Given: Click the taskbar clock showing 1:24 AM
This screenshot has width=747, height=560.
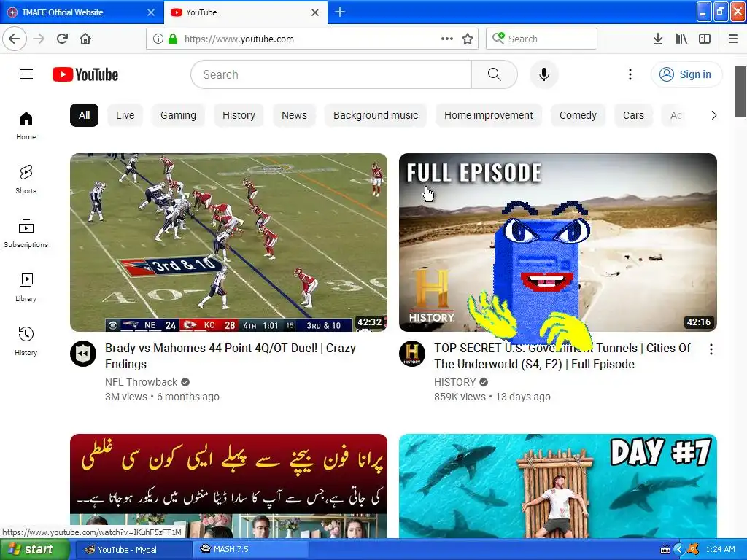Looking at the screenshot, I should [x=720, y=550].
